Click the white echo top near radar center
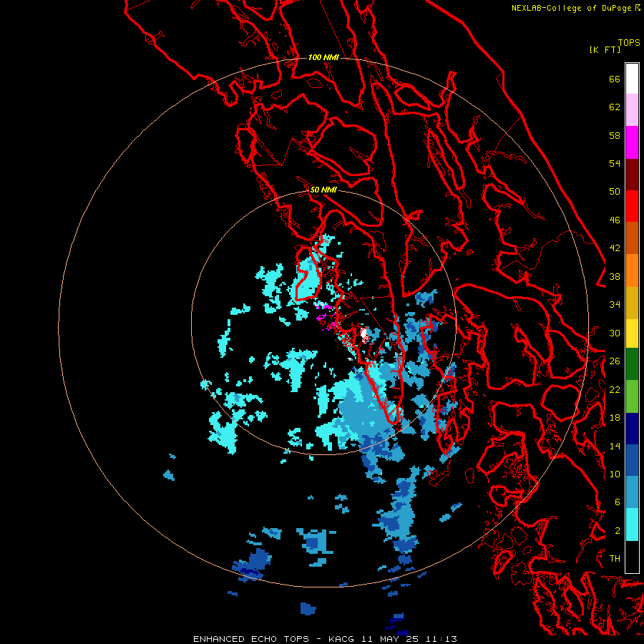The width and height of the screenshot is (644, 644). coord(364,335)
